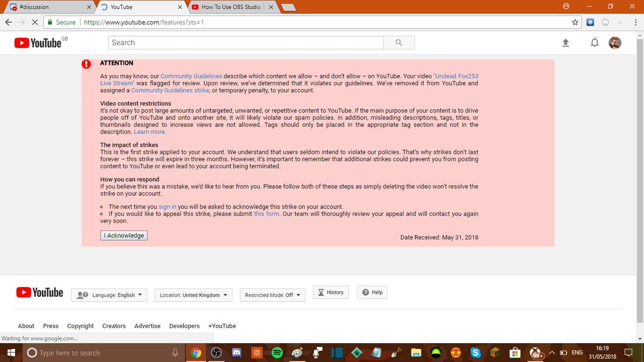644x362 pixels.
Task: Click the Cortana microphone icon
Action: 175,353
